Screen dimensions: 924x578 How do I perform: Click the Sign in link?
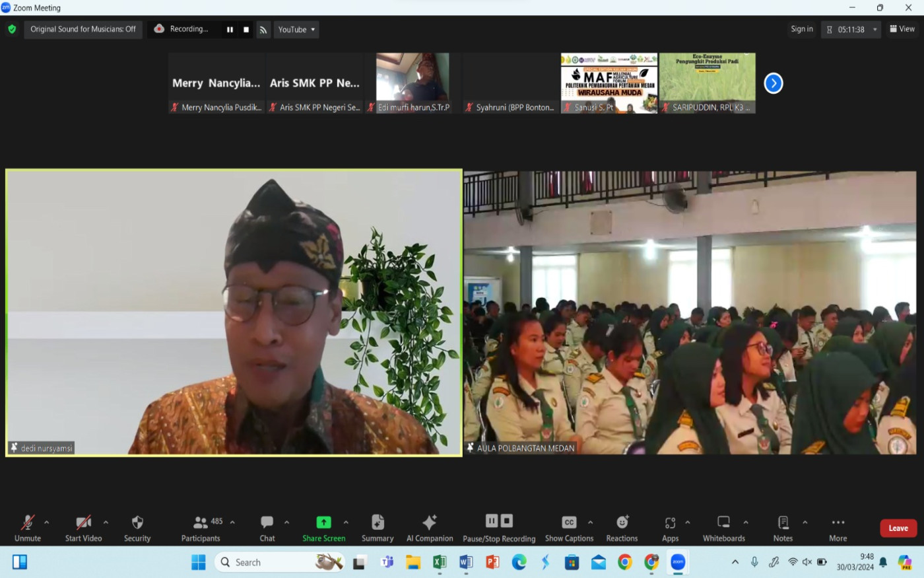(x=802, y=29)
